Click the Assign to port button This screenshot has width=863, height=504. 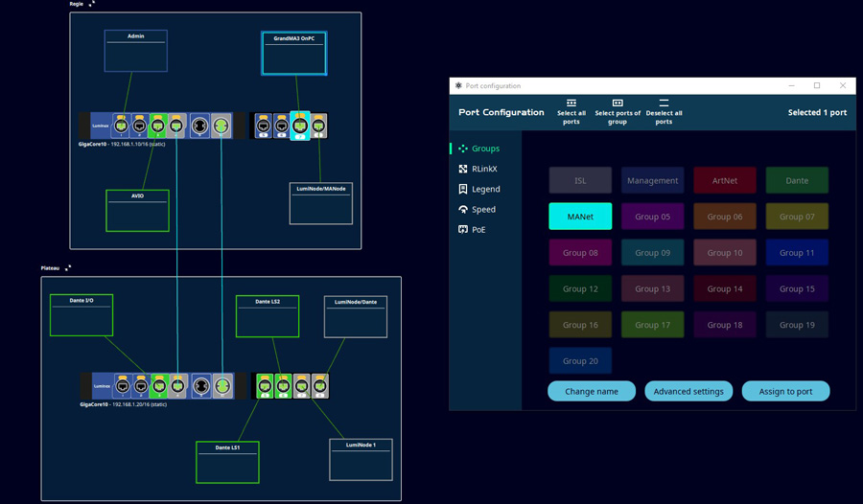pos(786,391)
